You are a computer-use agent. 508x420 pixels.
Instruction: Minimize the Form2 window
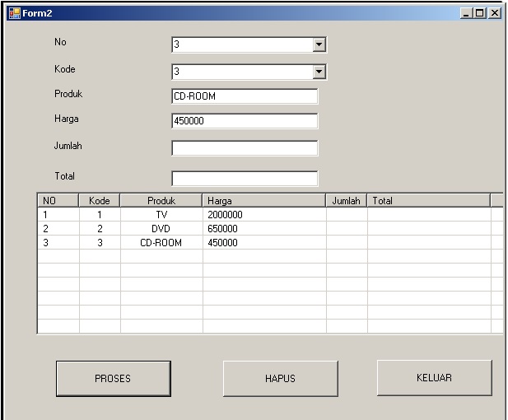[x=468, y=13]
